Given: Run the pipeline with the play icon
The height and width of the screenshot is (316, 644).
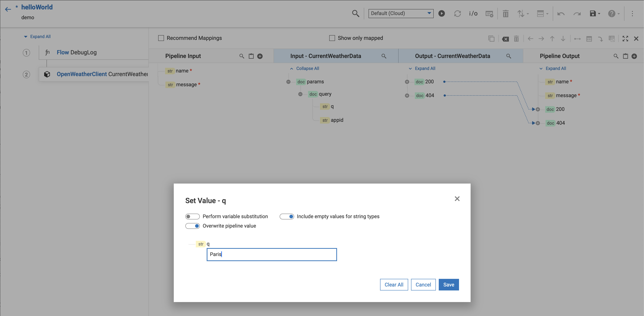Looking at the screenshot, I should [x=441, y=14].
